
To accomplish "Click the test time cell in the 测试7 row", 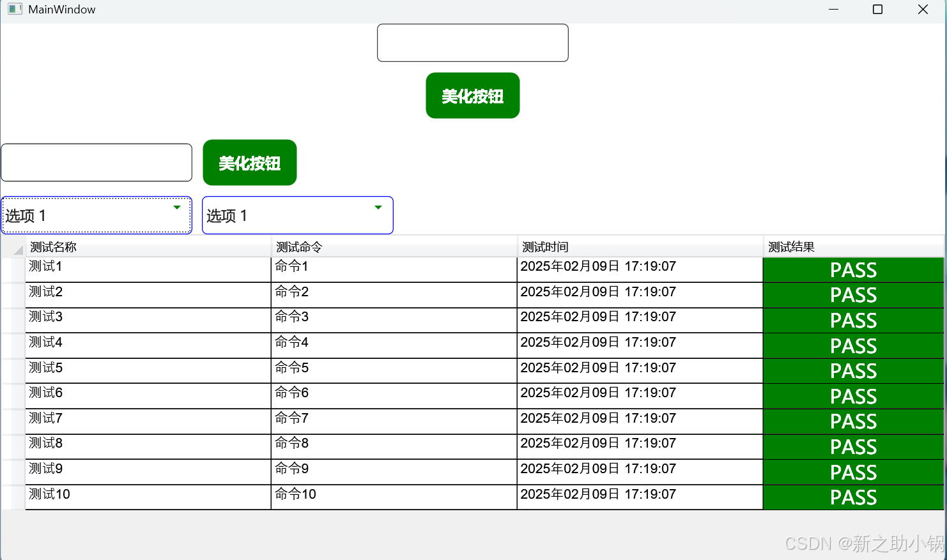I will click(x=640, y=421).
